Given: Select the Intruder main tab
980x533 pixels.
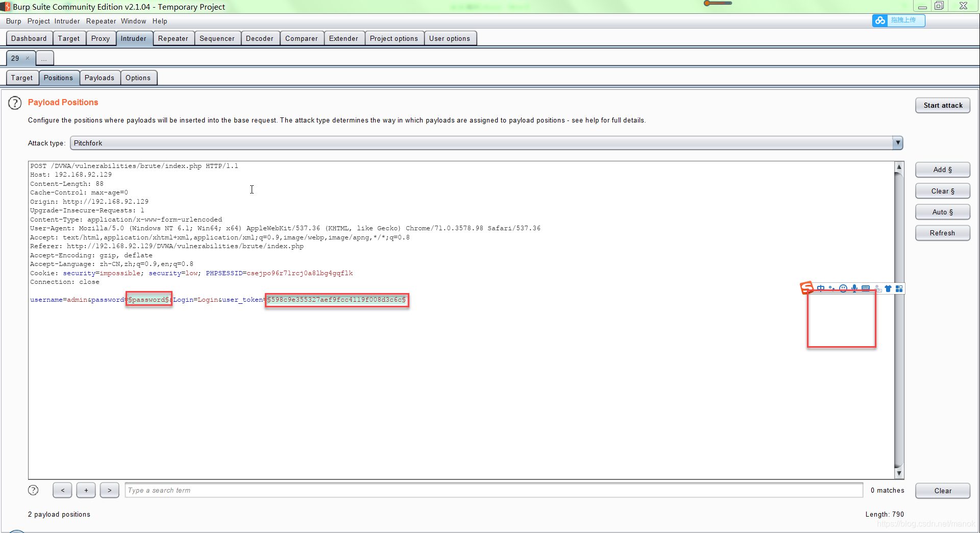Looking at the screenshot, I should coord(134,38).
